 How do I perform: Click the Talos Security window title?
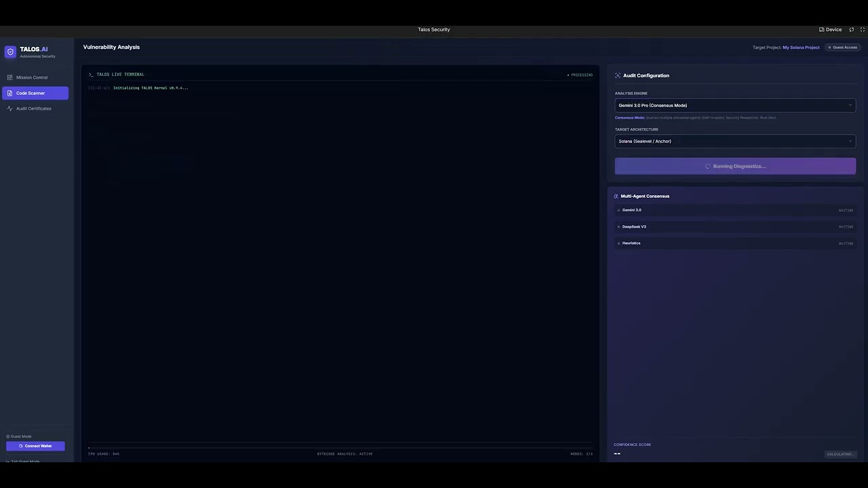coord(434,30)
